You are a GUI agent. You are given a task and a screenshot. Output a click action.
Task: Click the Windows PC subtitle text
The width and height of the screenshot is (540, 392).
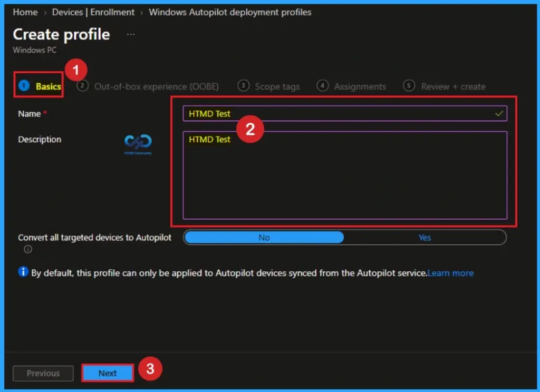(x=34, y=50)
